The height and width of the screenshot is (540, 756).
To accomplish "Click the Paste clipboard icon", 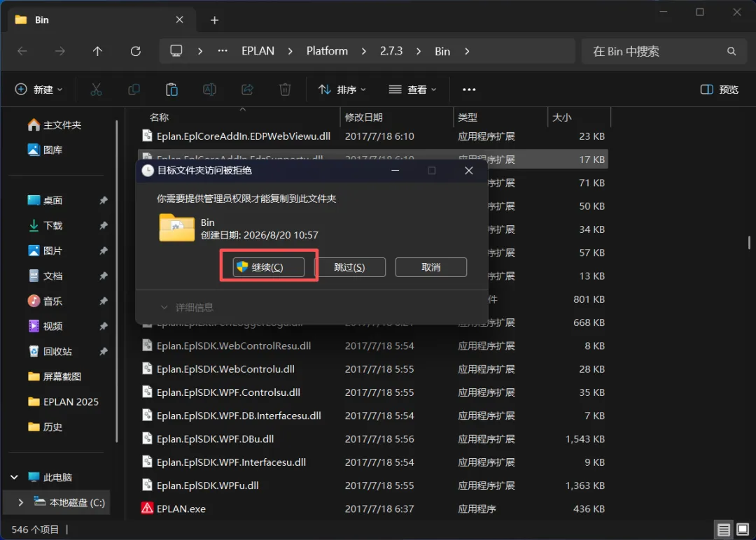I will coord(171,90).
